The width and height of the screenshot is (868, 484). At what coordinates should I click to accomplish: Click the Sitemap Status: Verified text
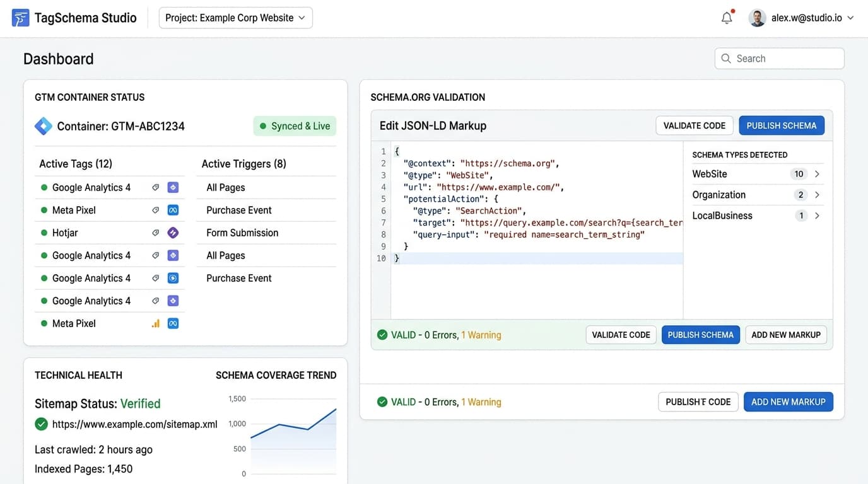[98, 404]
